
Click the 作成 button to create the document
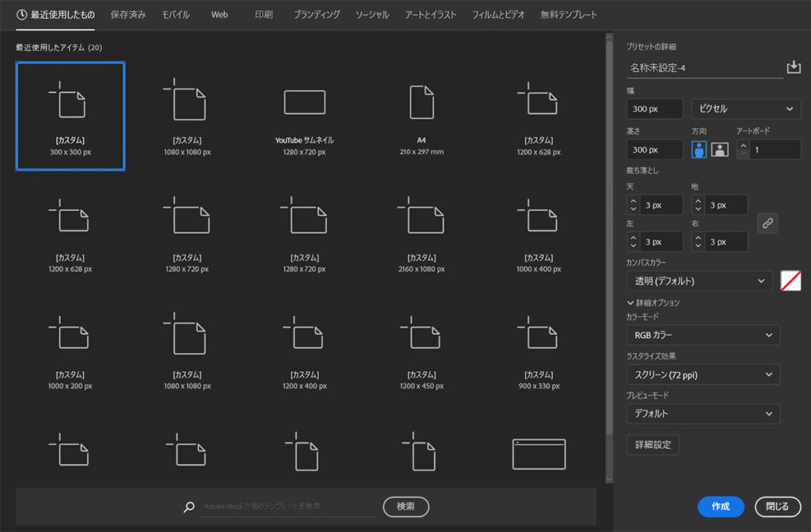(721, 507)
